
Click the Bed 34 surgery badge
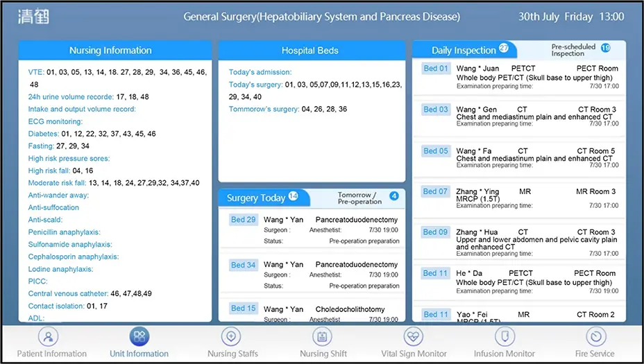coord(243,265)
